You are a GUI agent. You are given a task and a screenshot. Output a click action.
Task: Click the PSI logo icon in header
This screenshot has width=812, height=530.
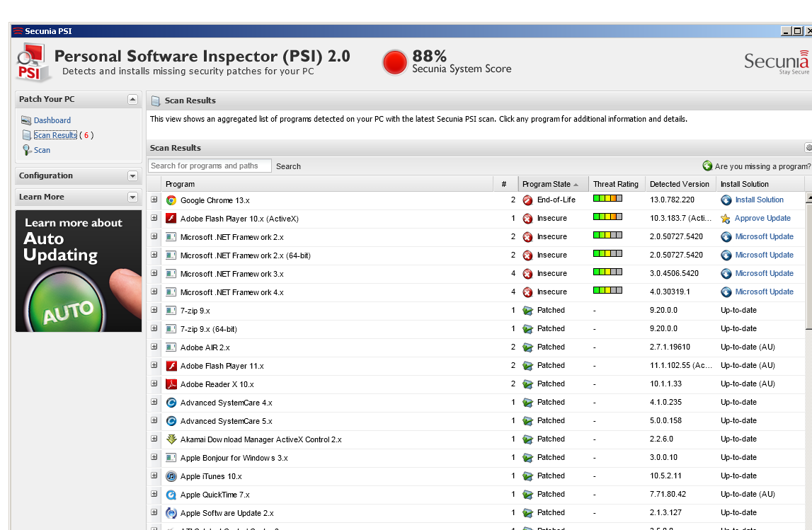[33, 63]
